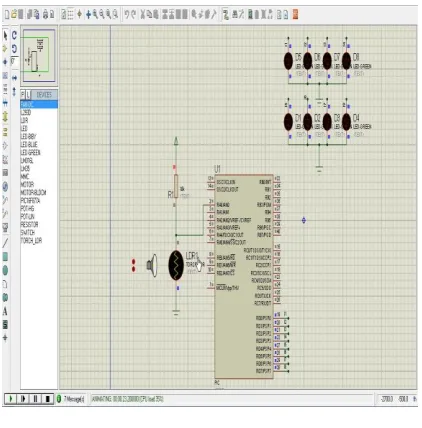Select the Virtual Instruments mode tool

pyautogui.click(x=5, y=228)
